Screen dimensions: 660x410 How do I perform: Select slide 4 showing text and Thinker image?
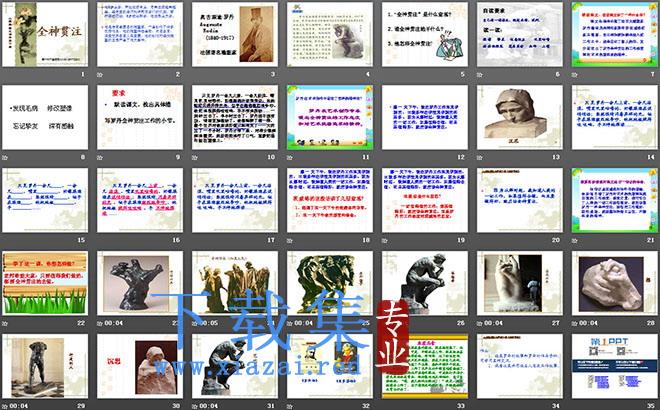tap(330, 35)
